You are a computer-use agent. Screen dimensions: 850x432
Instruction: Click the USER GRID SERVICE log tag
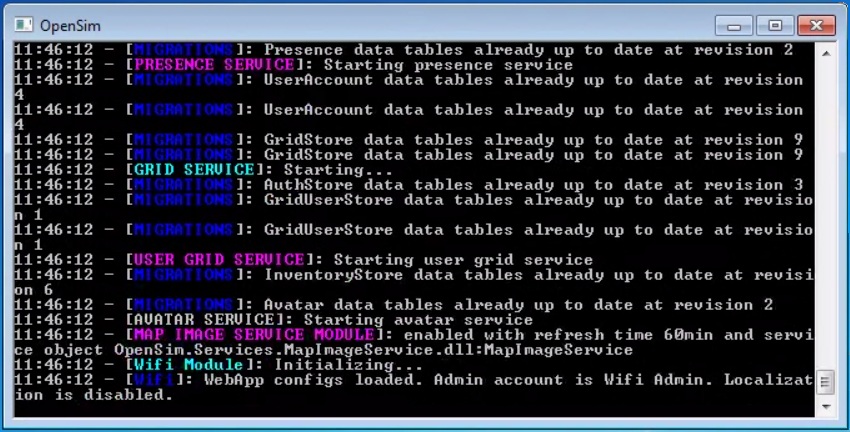[219, 260]
